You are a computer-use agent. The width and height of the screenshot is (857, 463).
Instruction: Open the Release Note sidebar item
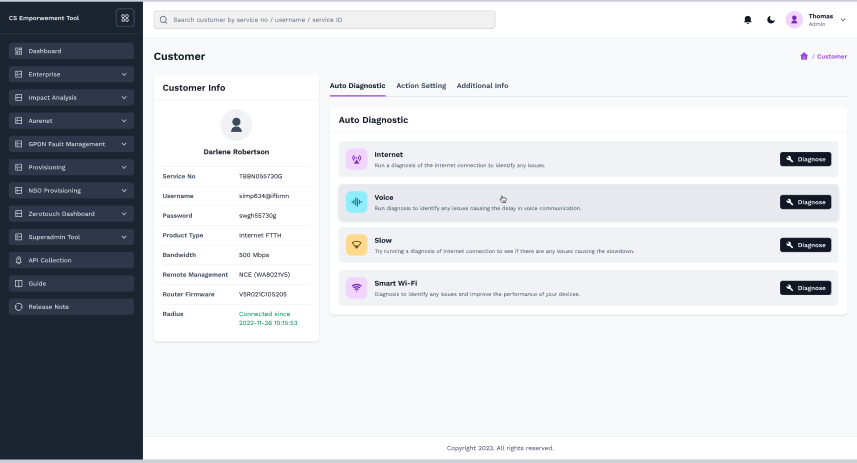pos(71,307)
